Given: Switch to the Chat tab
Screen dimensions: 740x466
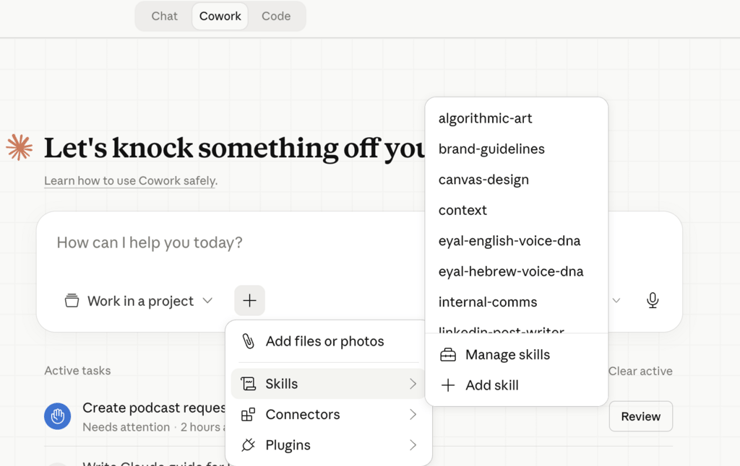Looking at the screenshot, I should (x=164, y=16).
